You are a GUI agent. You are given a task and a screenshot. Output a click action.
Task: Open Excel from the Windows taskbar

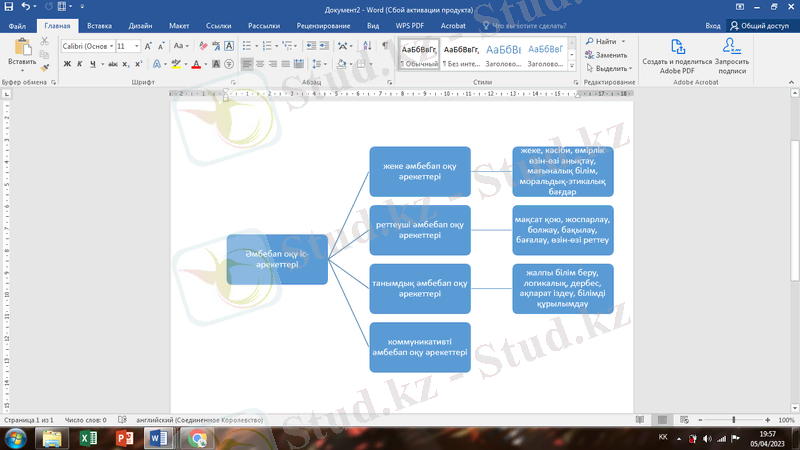[x=88, y=438]
